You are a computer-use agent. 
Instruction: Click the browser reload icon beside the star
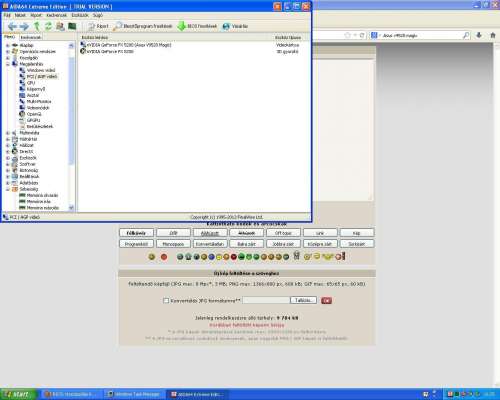[x=362, y=35]
